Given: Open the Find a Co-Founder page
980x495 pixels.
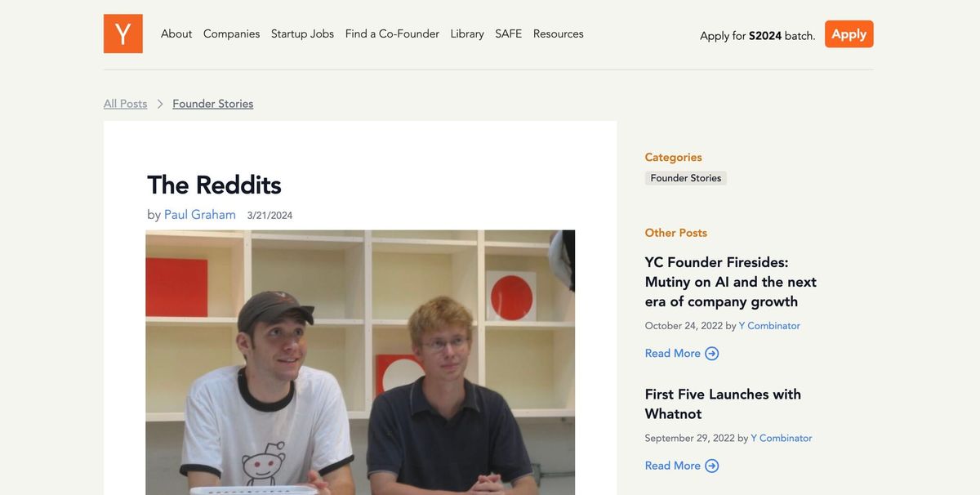Looking at the screenshot, I should point(392,33).
